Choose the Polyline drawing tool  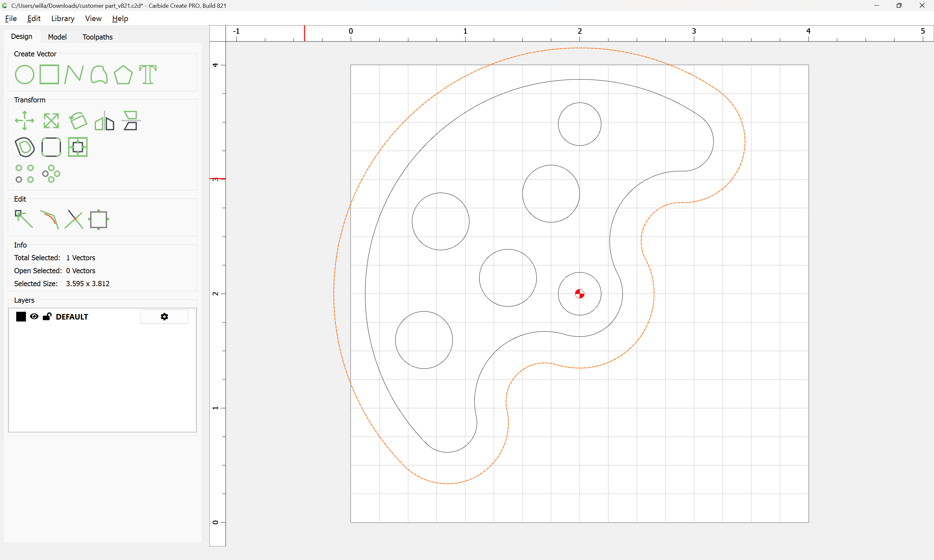click(74, 74)
